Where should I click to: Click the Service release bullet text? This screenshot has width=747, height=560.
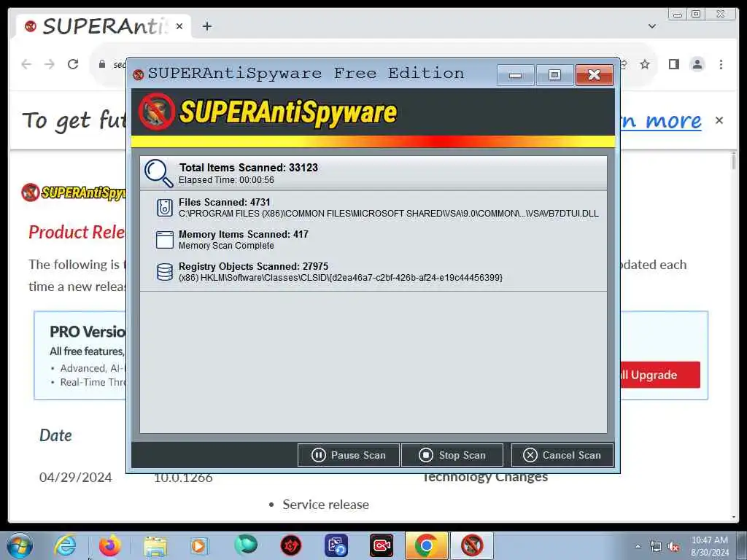click(x=326, y=505)
